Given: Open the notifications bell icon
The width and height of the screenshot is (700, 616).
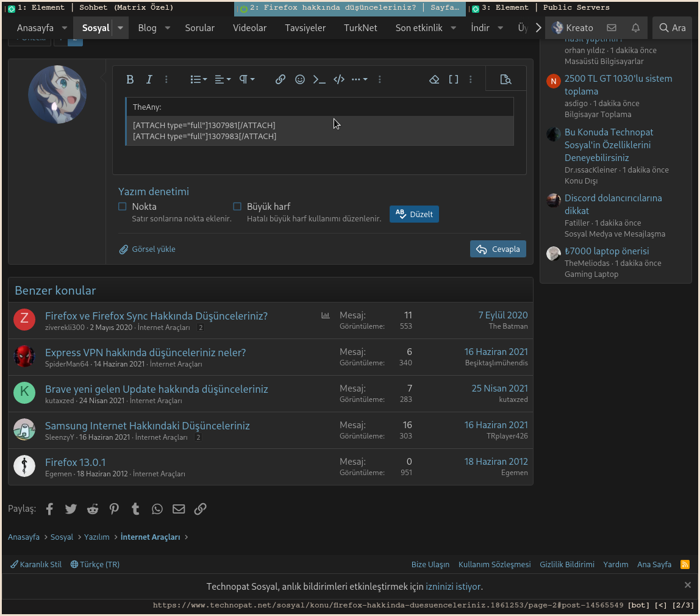Looking at the screenshot, I should [x=636, y=27].
